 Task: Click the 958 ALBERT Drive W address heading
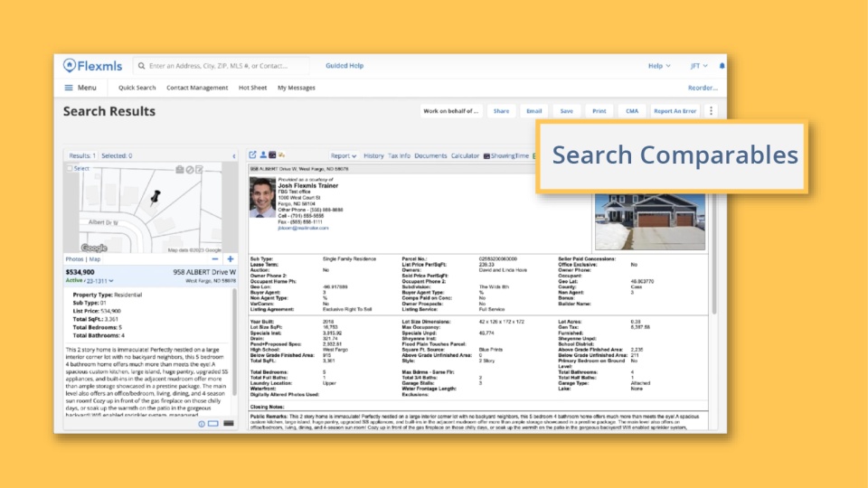point(204,272)
